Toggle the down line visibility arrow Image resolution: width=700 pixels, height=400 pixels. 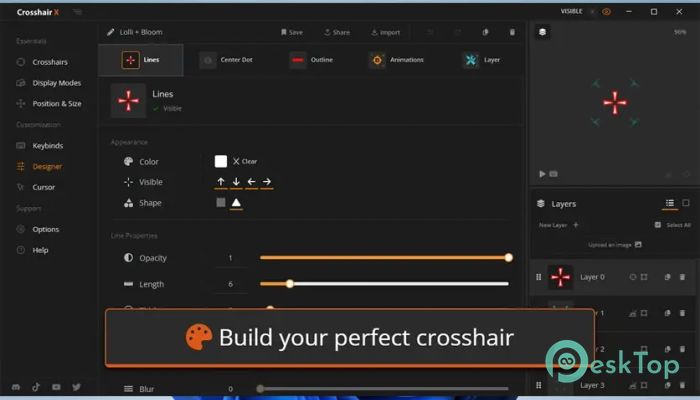tap(236, 182)
